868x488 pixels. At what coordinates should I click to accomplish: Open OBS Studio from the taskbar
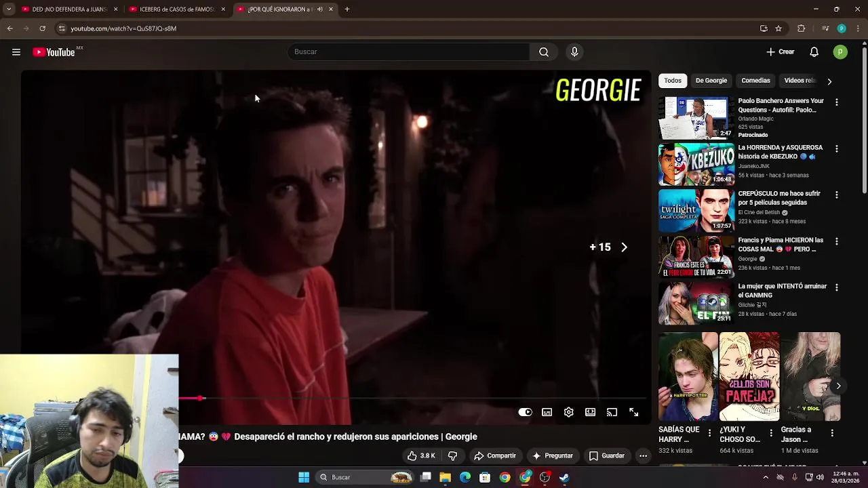545,477
